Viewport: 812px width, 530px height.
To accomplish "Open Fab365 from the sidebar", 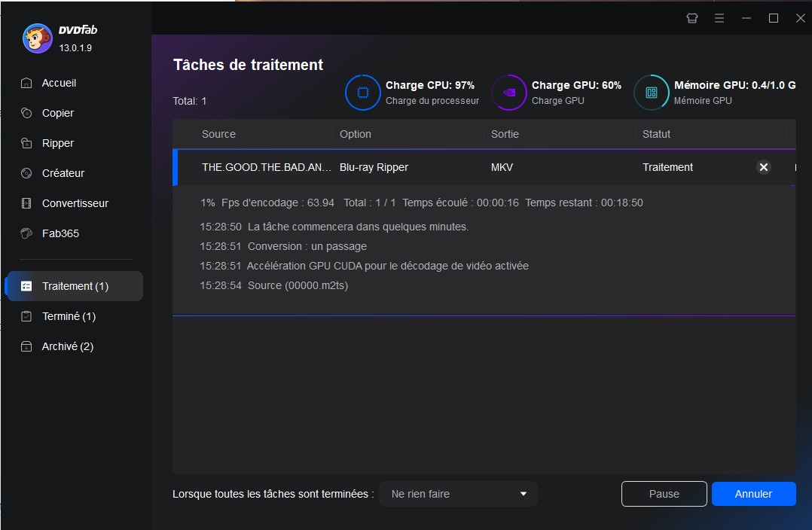I will point(60,233).
